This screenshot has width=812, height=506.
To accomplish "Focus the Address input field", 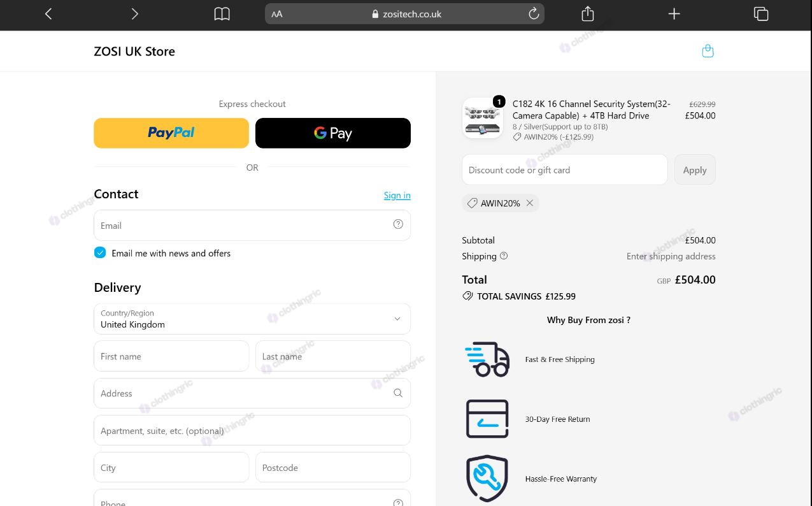I will (252, 393).
